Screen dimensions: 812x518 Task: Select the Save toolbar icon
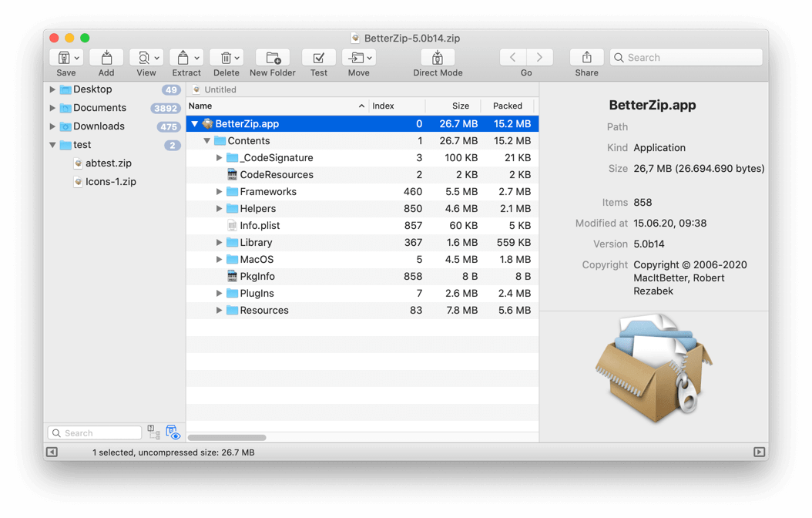tap(64, 57)
